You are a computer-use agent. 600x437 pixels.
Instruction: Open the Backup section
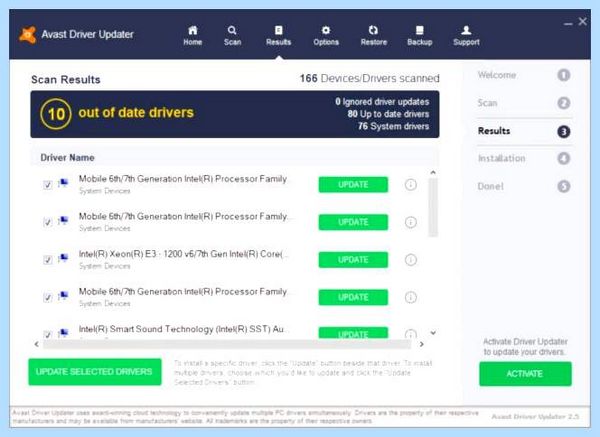pos(419,35)
